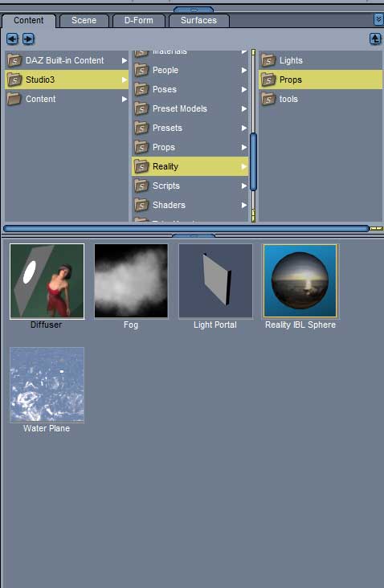Viewport: 384px width, 588px height.
Task: Select the Diffuser thumbnail
Action: 47,281
